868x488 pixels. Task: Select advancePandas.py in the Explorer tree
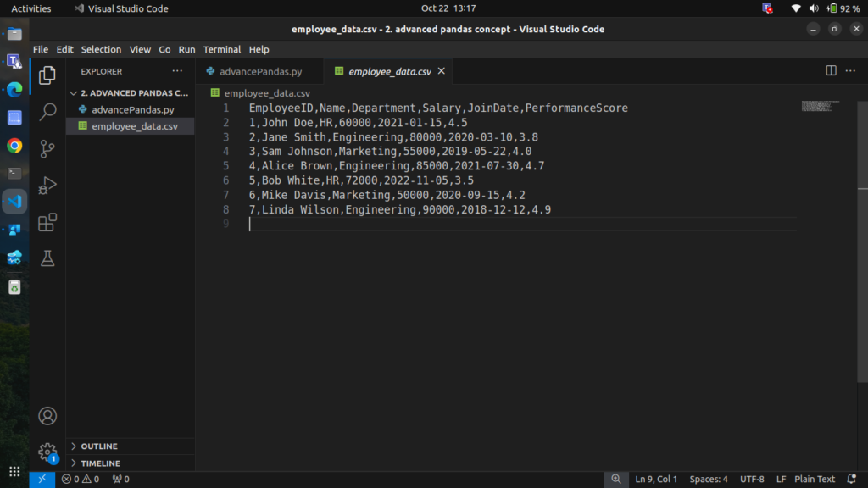pos(132,110)
